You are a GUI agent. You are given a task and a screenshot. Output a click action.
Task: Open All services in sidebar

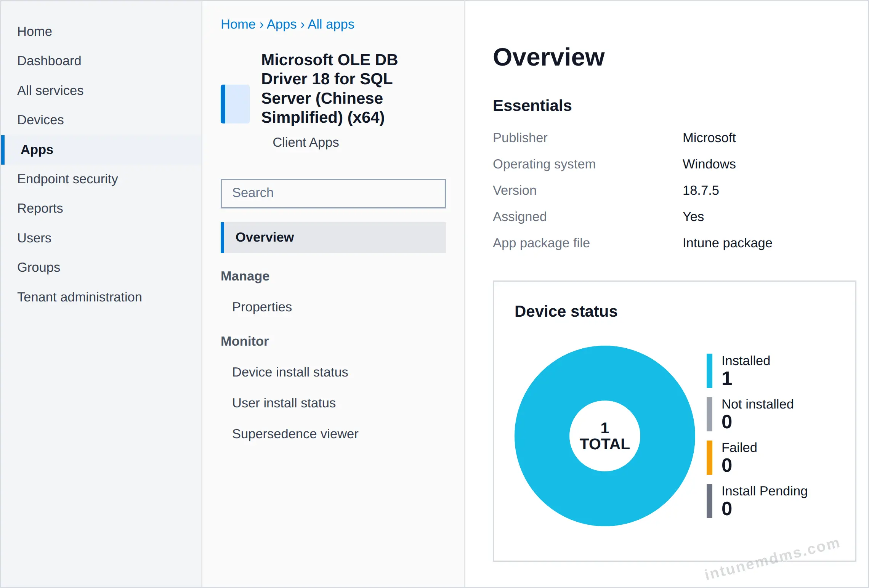click(x=50, y=90)
